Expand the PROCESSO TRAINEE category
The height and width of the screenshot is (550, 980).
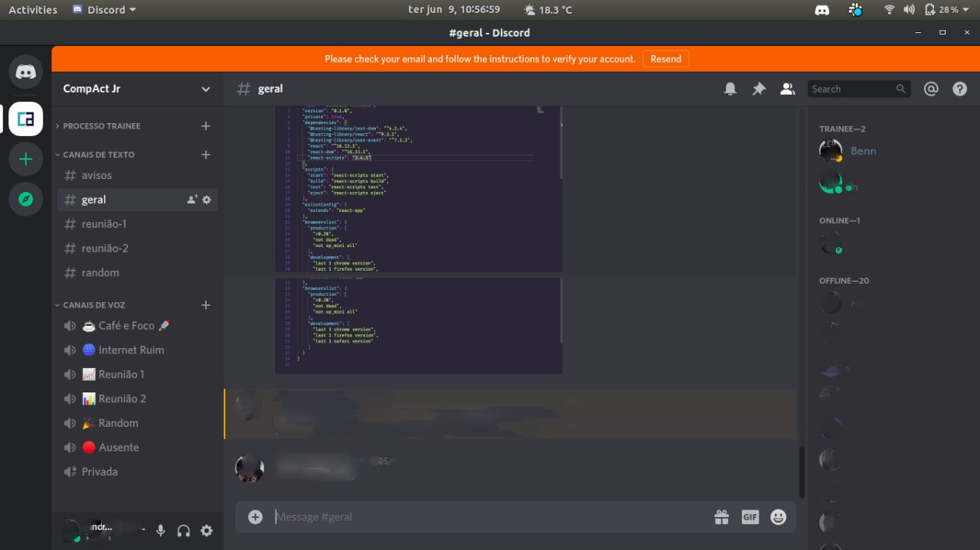coord(101,126)
